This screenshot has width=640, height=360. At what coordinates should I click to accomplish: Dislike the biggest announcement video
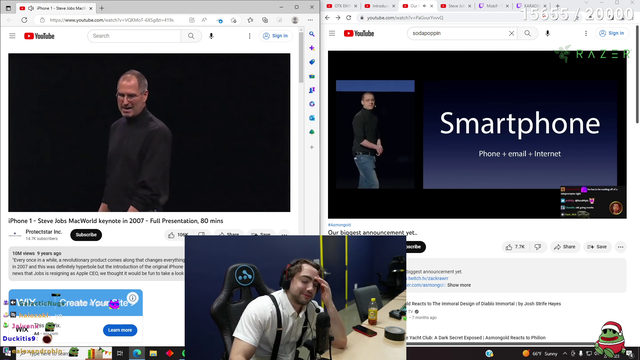538,247
